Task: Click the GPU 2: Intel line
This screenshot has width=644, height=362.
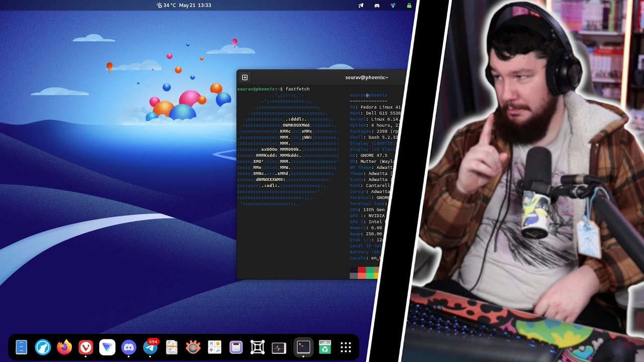Action: point(368,222)
